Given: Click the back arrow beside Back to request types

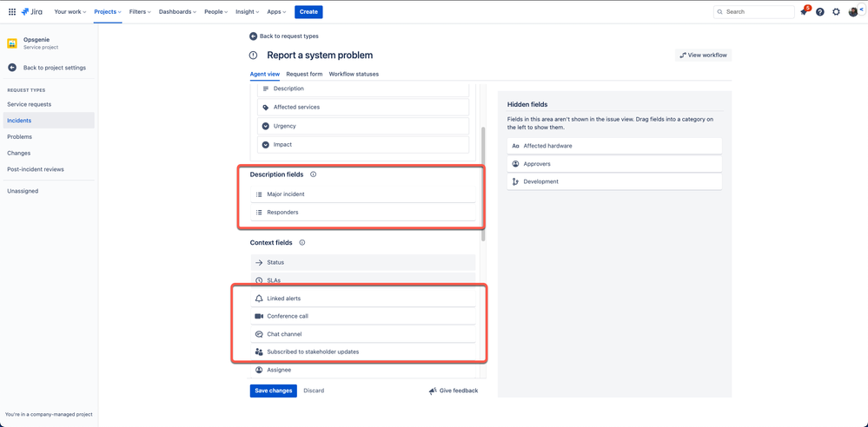Looking at the screenshot, I should (253, 36).
